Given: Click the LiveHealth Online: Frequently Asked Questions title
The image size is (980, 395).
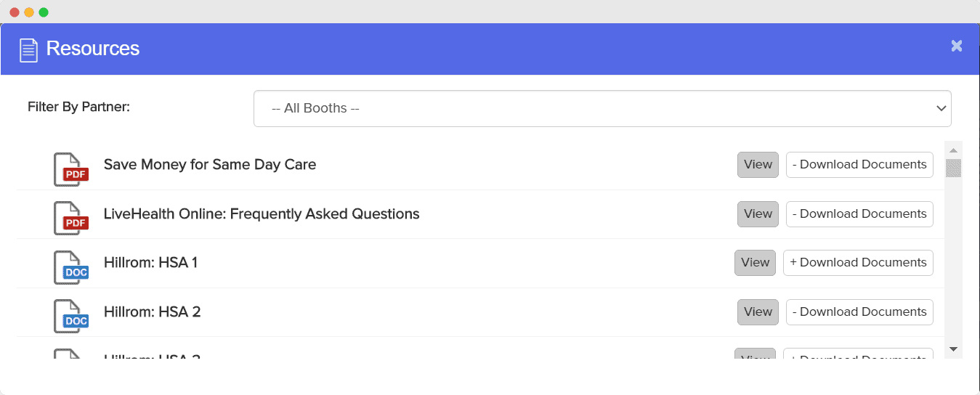Looking at the screenshot, I should coord(262,214).
